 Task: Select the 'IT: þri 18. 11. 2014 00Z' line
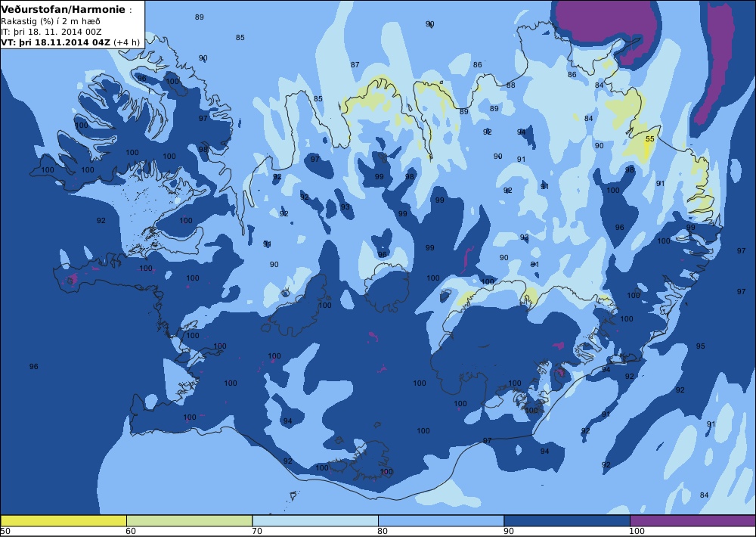pyautogui.click(x=51, y=32)
